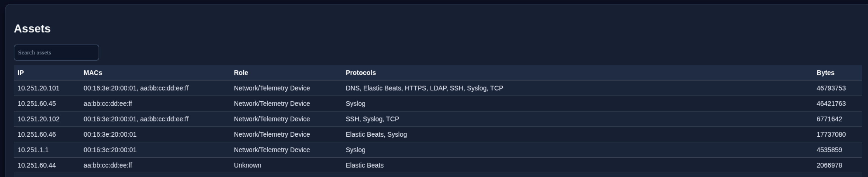Select the row for IP 10.251.20.101
868x177 pixels.
[x=438, y=88]
